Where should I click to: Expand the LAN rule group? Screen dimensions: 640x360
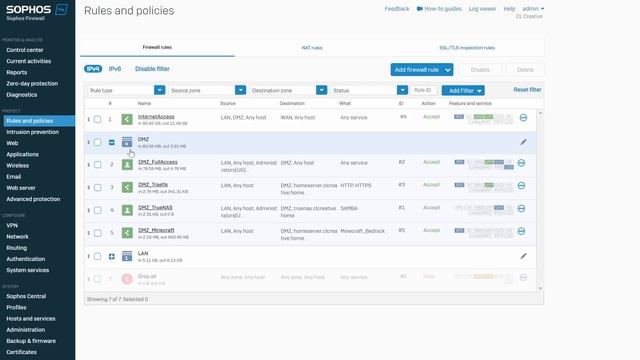111,256
